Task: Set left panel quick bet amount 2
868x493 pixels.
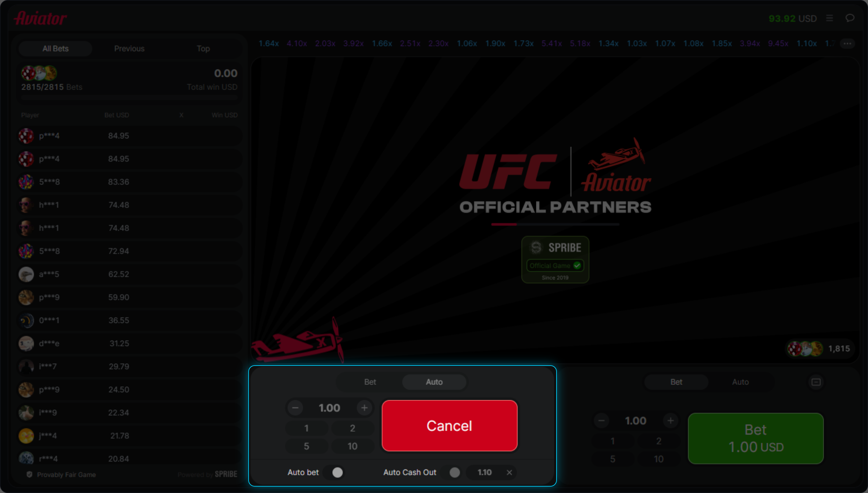Action: coord(352,428)
